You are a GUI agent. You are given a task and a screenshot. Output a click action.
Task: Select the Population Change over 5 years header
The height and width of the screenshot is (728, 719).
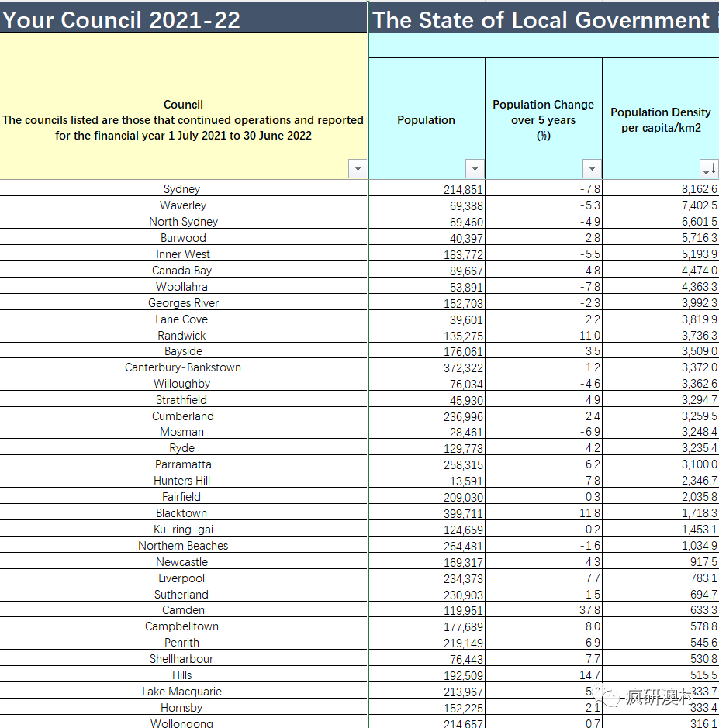click(x=544, y=119)
